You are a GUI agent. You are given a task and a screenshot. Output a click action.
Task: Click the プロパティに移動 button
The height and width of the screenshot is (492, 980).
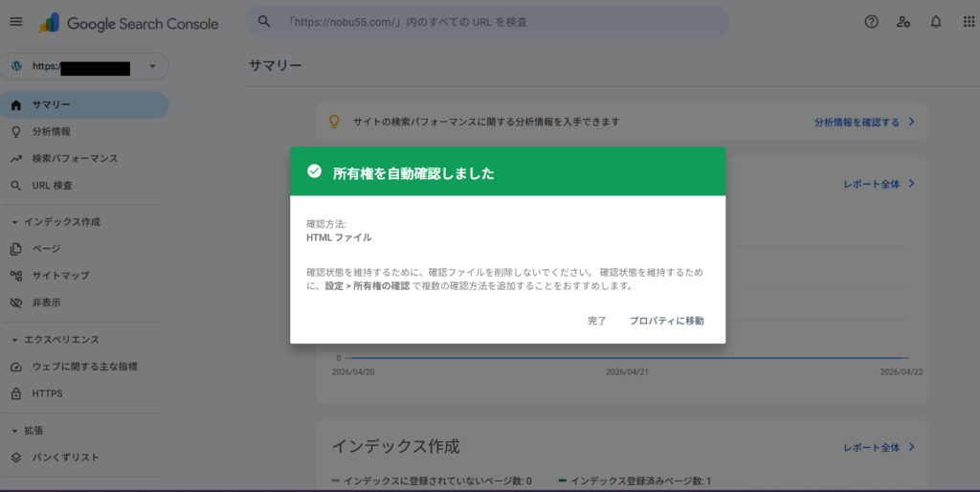666,321
